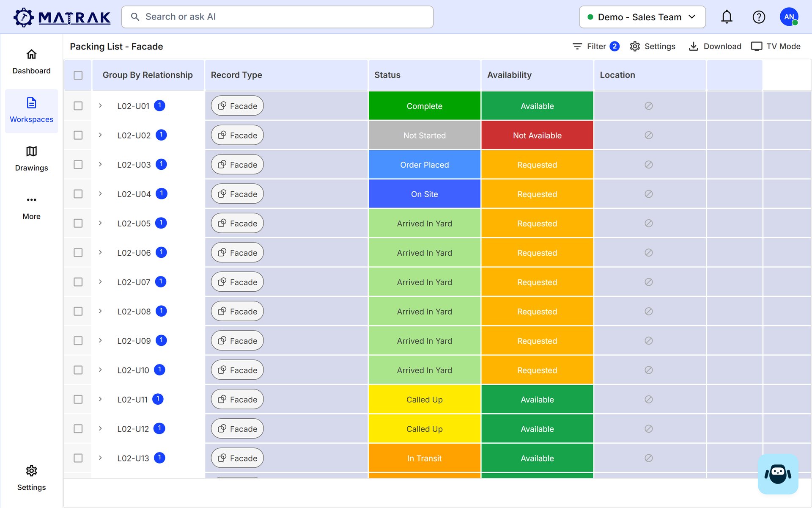
Task: Open the chatbot assistant icon
Action: click(x=778, y=474)
